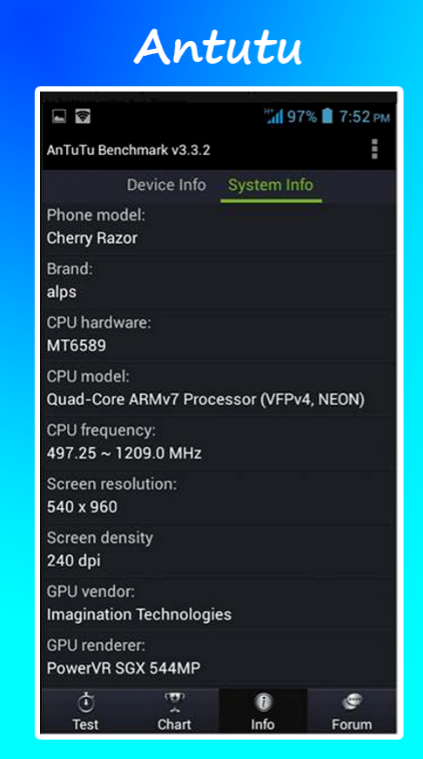
Task: Select the Cherry Razor phone model row
Action: coord(219,227)
